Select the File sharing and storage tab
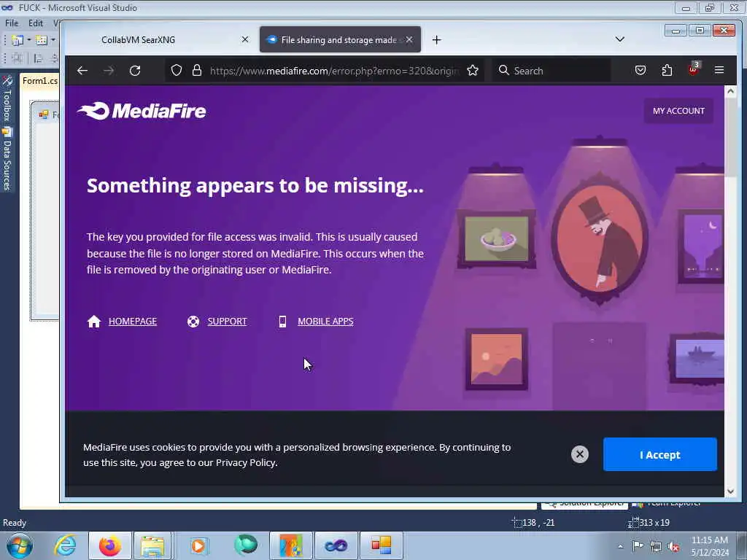 point(340,39)
